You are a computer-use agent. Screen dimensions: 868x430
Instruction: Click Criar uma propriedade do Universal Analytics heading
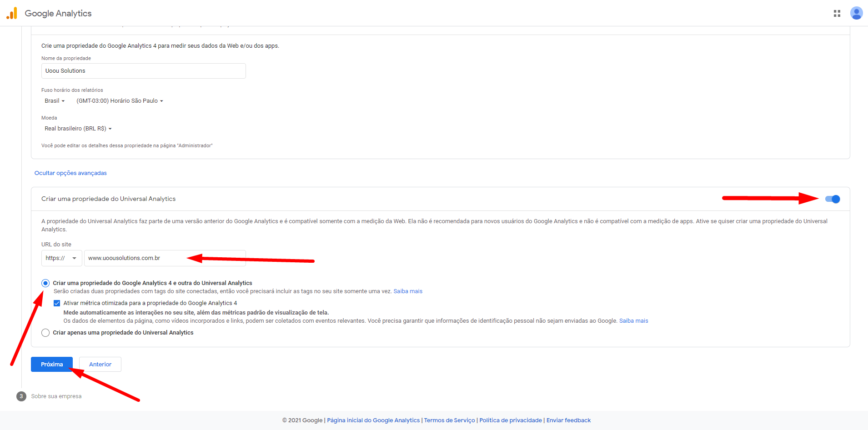108,199
